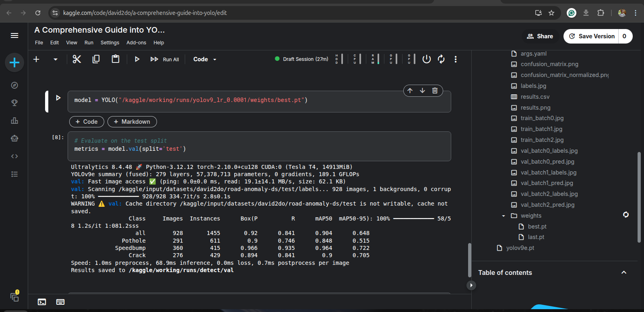Open the console icon at bottom bar
This screenshot has width=644, height=312.
tap(42, 302)
